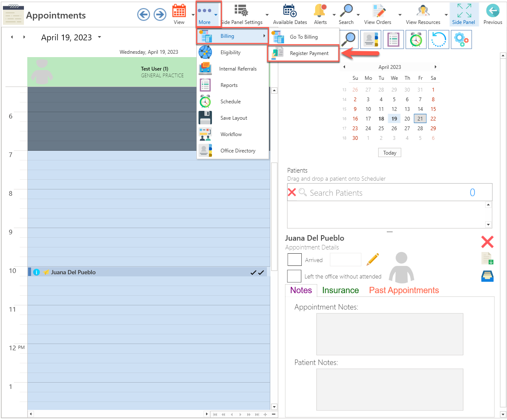Go to next day with forward arrow circle
Viewport: 507px width, 420px height.
click(x=160, y=15)
